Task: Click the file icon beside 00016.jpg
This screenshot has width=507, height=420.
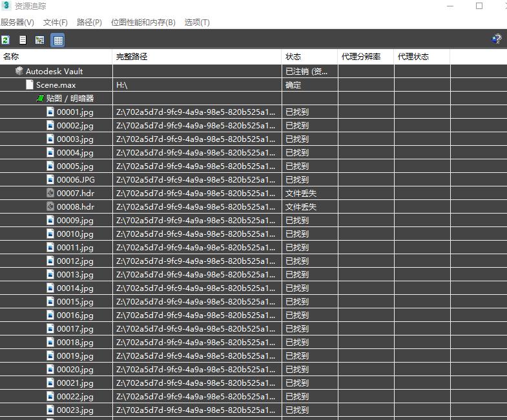Action: point(50,315)
